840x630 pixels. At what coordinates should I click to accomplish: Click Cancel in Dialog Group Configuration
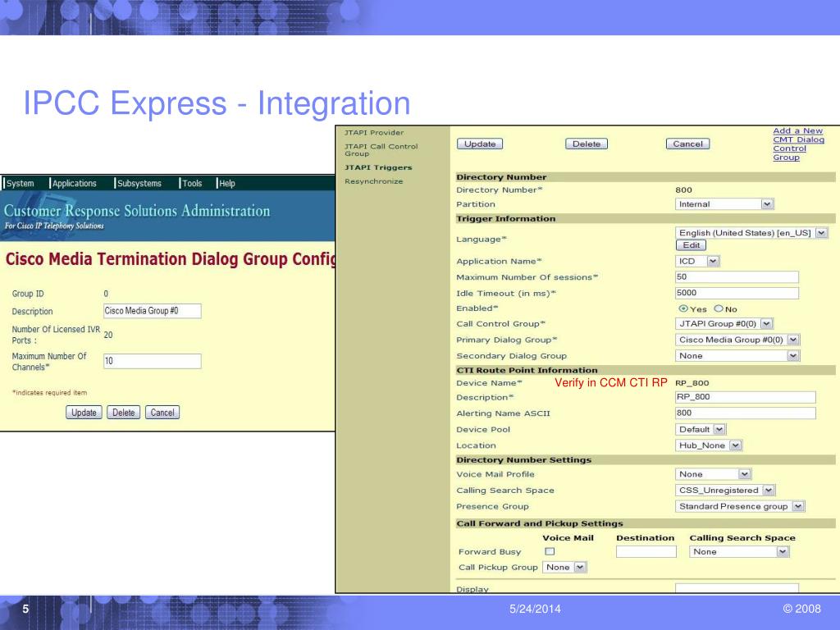click(162, 413)
